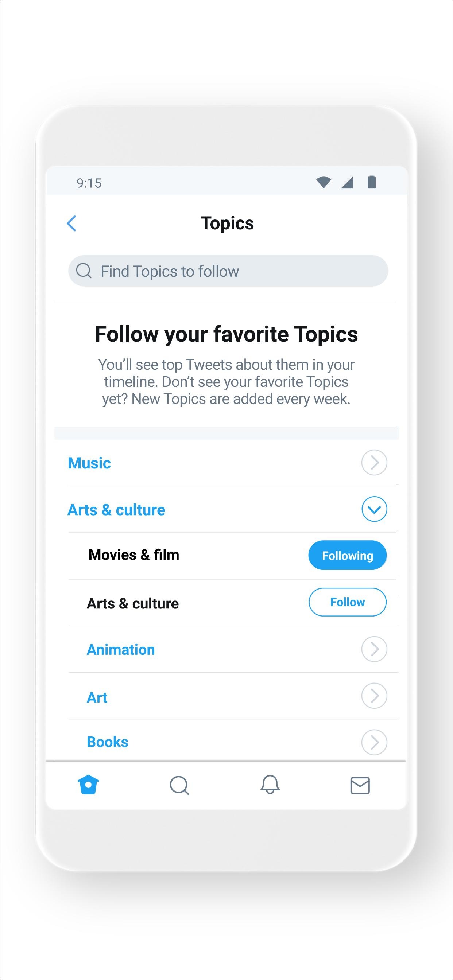Screen dimensions: 453x980
Task: Expand the Animation subcategory arrow
Action: click(374, 649)
